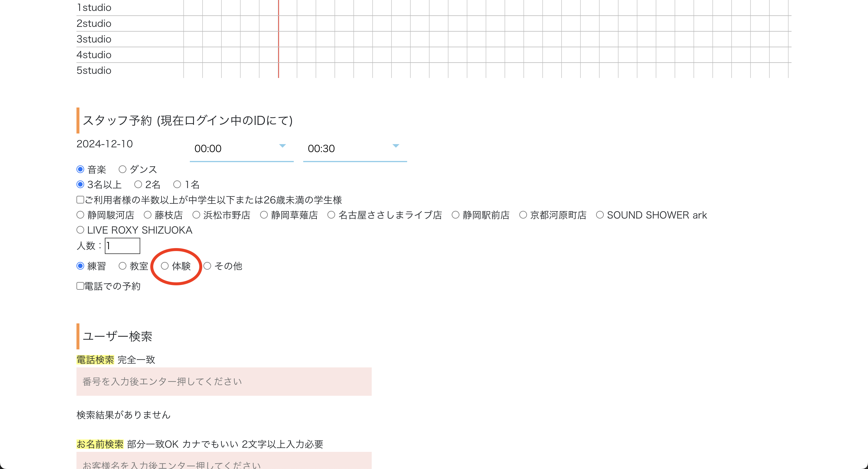Choose 京都河原町店 store
Image resolution: width=868 pixels, height=469 pixels.
[523, 215]
